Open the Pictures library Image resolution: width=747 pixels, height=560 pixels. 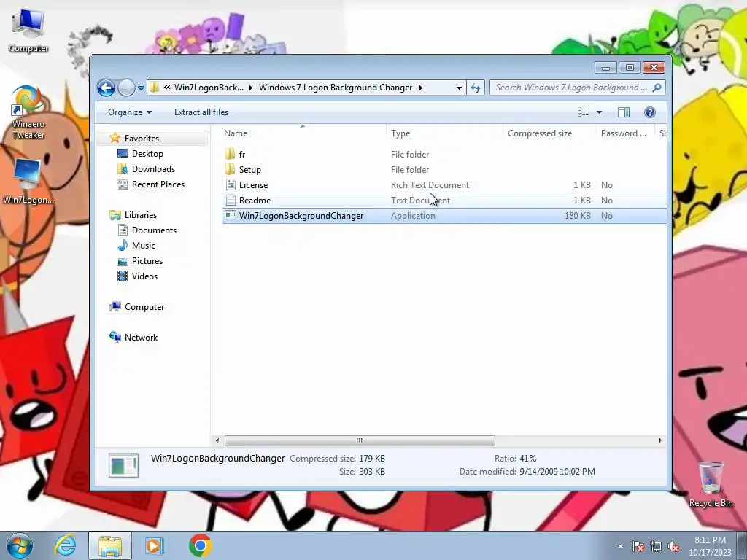(x=147, y=261)
